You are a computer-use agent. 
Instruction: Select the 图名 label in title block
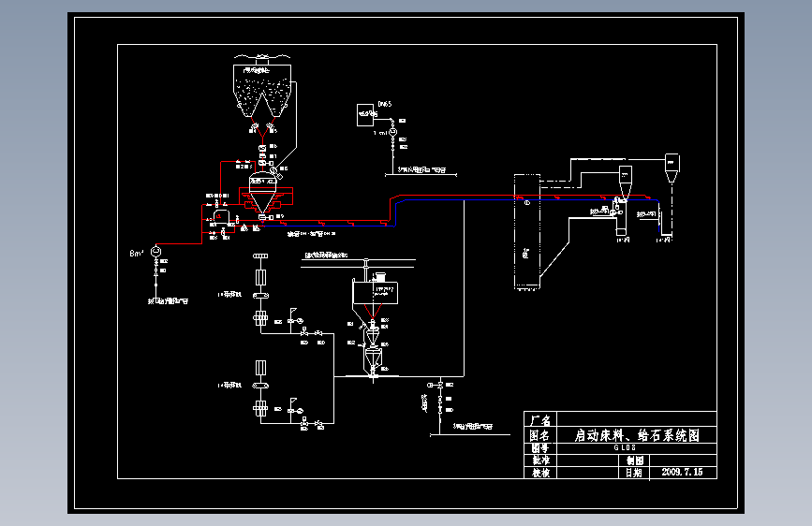[539, 435]
